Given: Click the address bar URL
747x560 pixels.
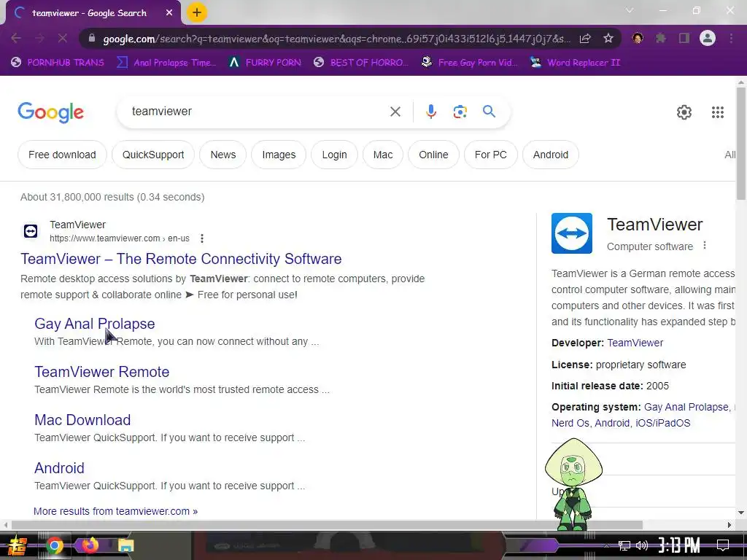Looking at the screenshot, I should click(x=336, y=39).
